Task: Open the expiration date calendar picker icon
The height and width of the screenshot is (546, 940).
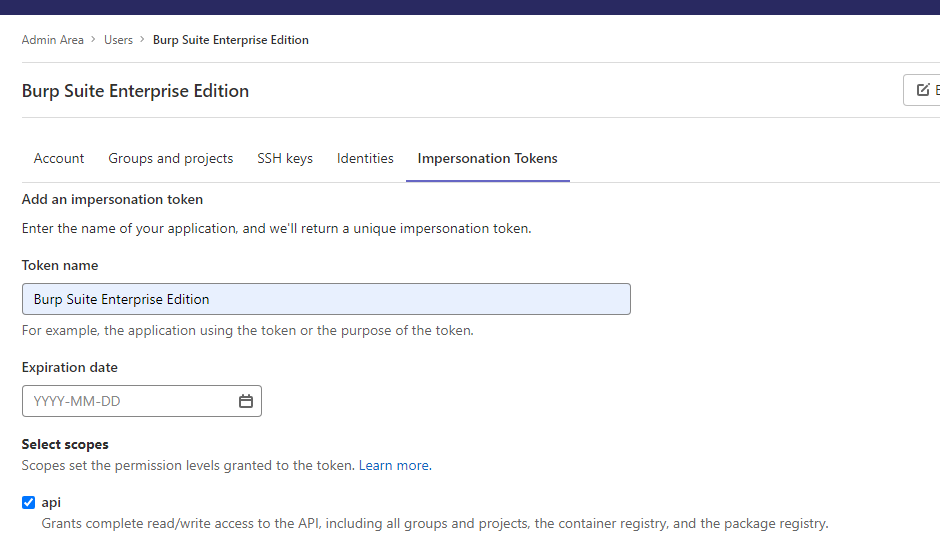Action: point(246,401)
